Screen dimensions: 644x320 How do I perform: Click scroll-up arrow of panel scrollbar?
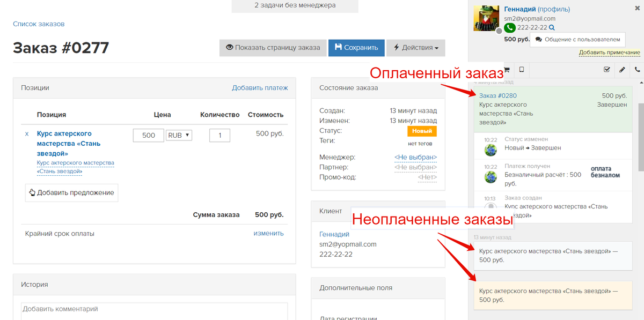tap(641, 83)
